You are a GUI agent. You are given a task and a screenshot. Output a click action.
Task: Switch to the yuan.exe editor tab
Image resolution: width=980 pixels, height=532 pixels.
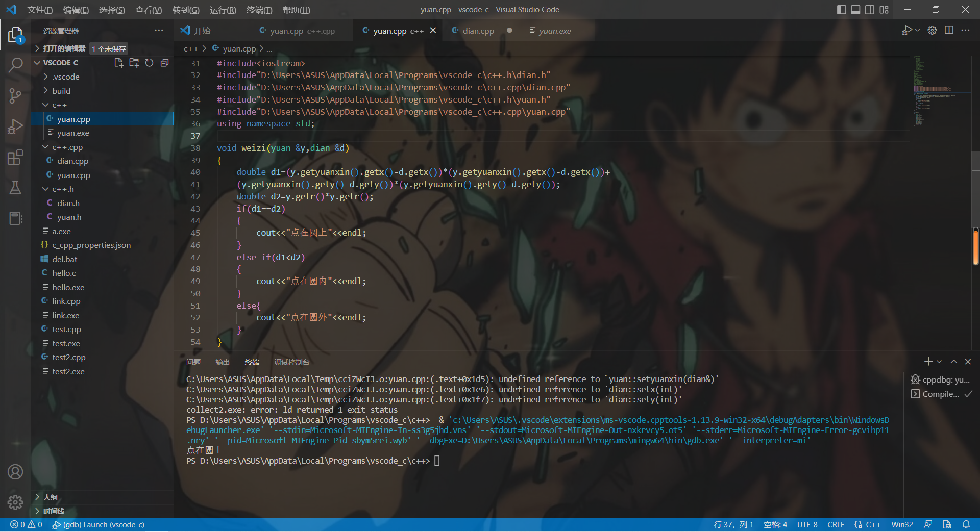tap(555, 31)
